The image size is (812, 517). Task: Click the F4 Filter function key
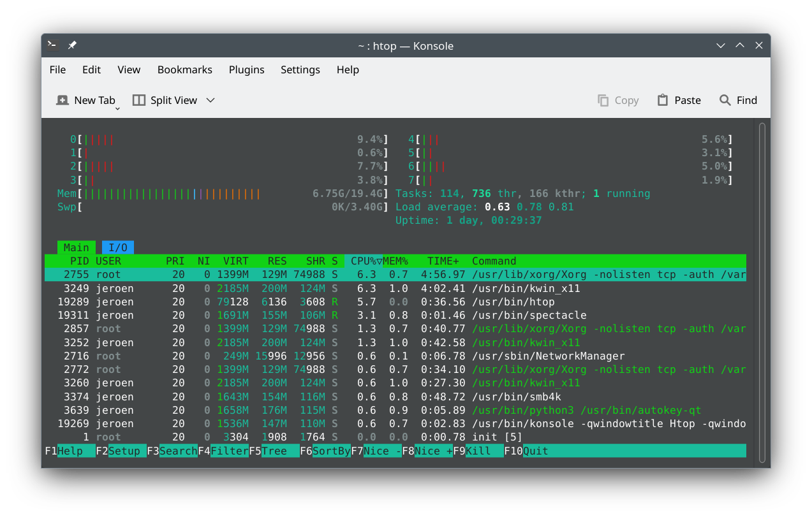223,451
